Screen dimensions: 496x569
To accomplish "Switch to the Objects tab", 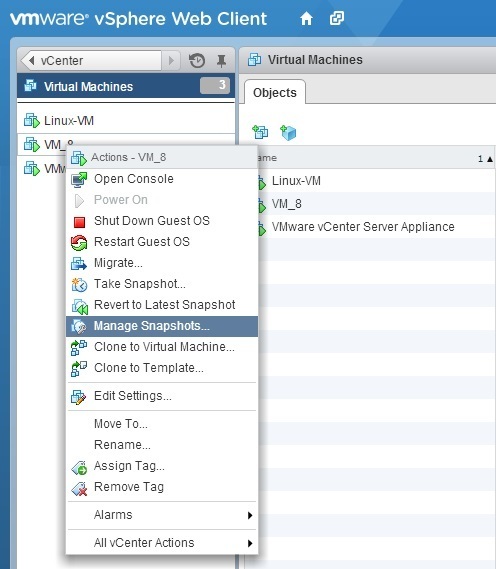I will (x=275, y=93).
